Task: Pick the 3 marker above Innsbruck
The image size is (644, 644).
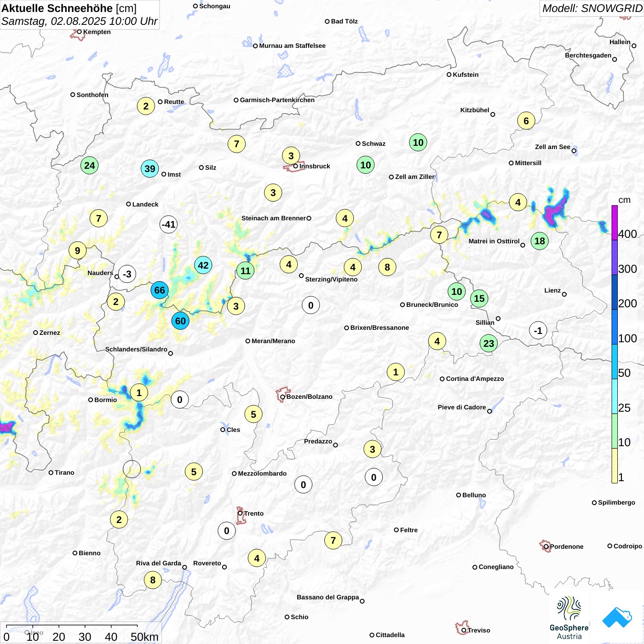Action: click(291, 156)
